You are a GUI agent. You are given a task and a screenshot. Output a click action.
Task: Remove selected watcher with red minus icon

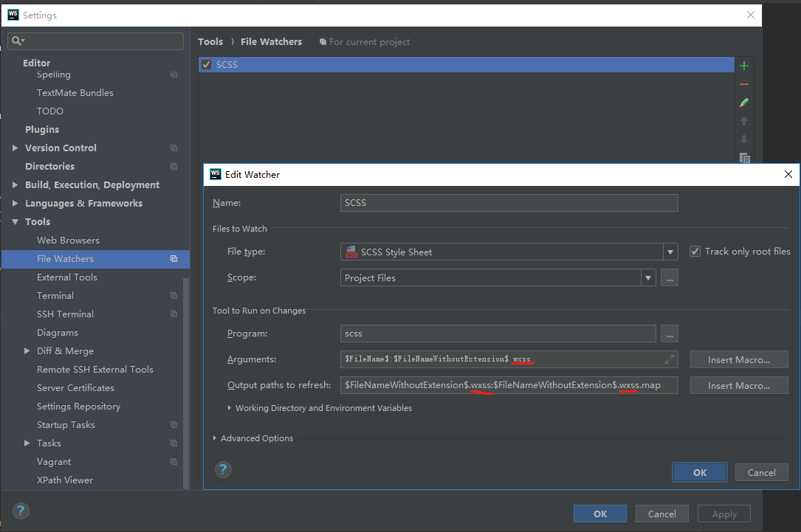click(744, 84)
